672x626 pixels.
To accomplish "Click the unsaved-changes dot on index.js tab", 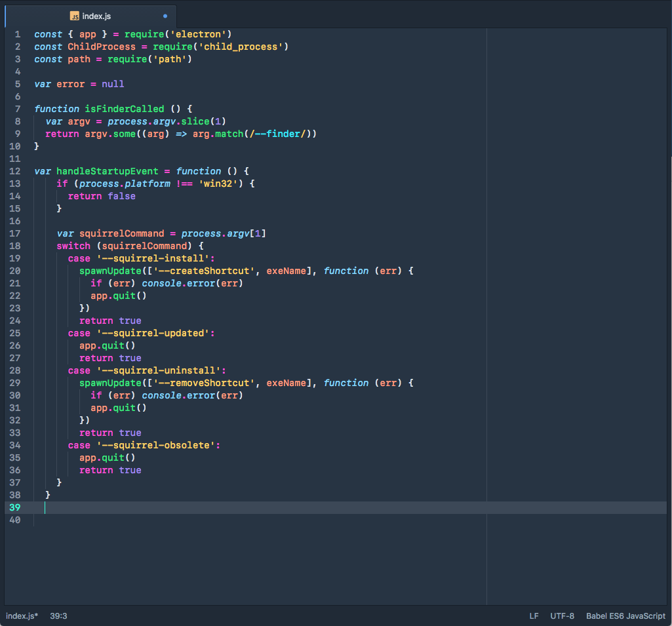I will (165, 16).
